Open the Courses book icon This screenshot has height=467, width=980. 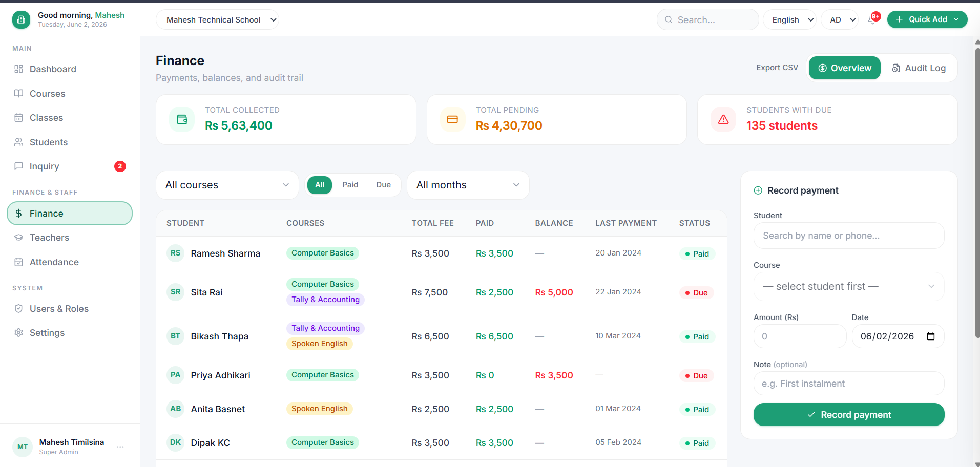(18, 93)
